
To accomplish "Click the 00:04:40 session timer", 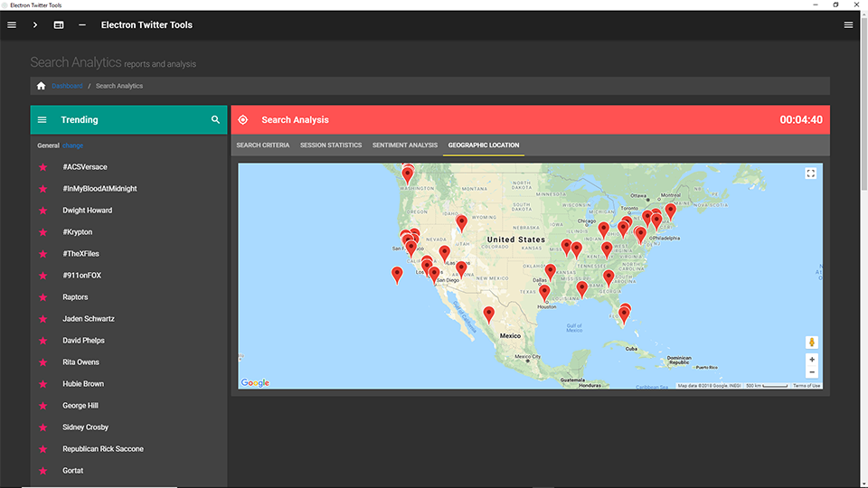I will (x=801, y=119).
